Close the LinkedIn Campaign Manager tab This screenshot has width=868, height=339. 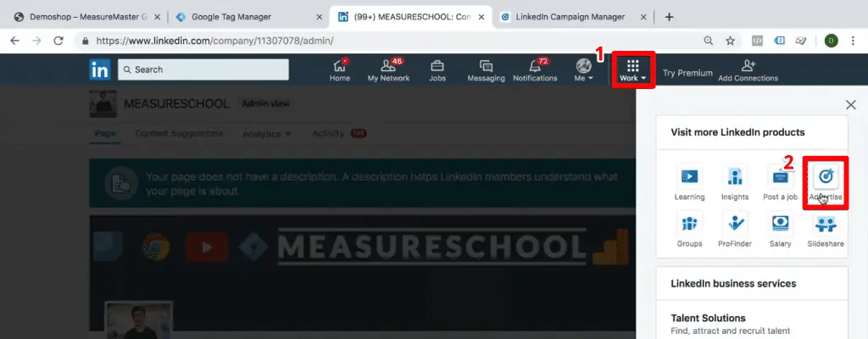click(643, 17)
